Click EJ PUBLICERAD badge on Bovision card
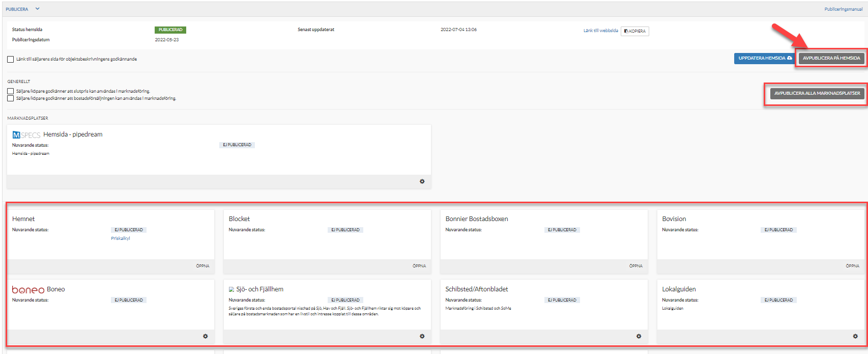Image resolution: width=868 pixels, height=354 pixels. point(779,230)
